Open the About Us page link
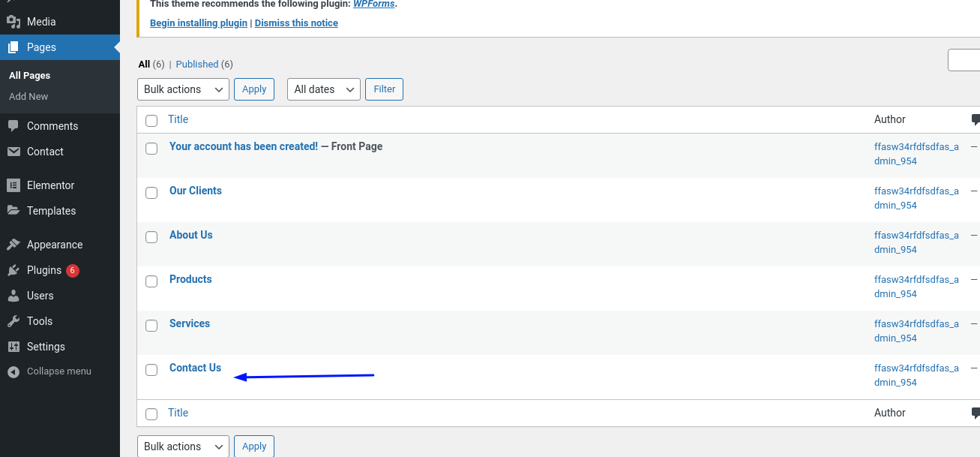Image resolution: width=980 pixels, height=457 pixels. coord(190,235)
